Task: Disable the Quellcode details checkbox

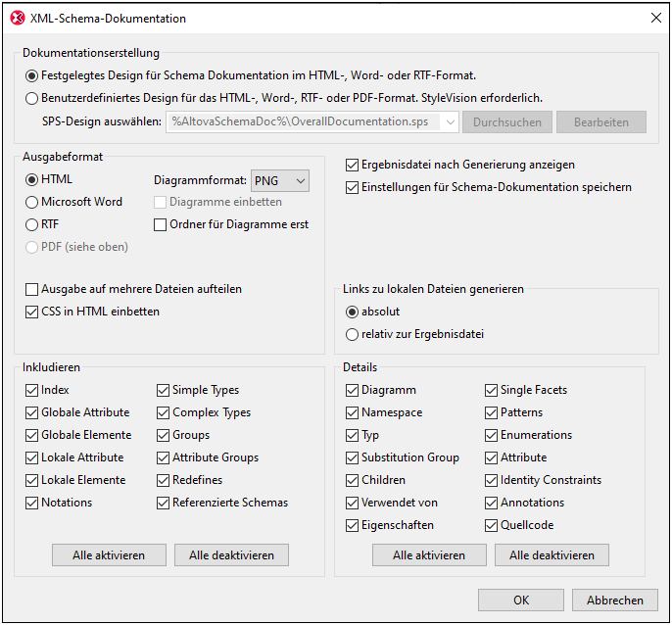Action: [x=492, y=525]
